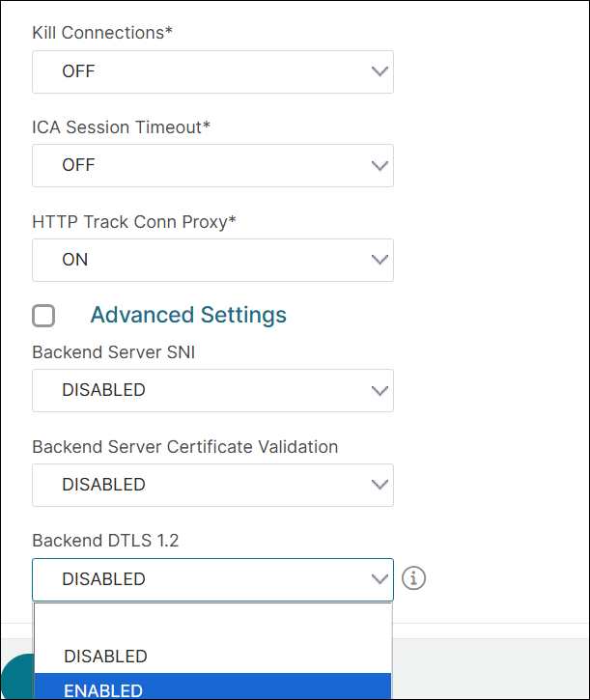The height and width of the screenshot is (700, 590).
Task: Show info for Backend DTLS 1.2
Action: (413, 578)
